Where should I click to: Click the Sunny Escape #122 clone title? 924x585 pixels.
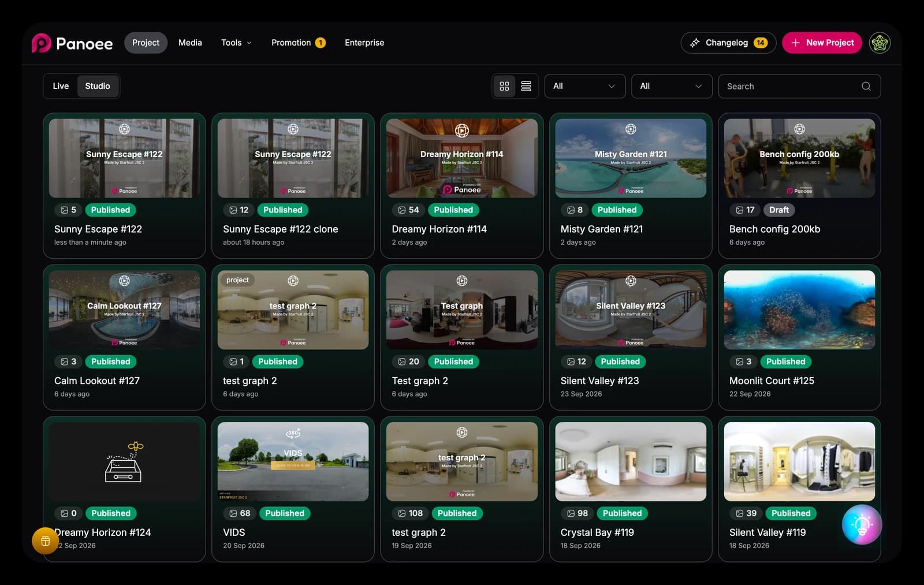click(x=281, y=229)
